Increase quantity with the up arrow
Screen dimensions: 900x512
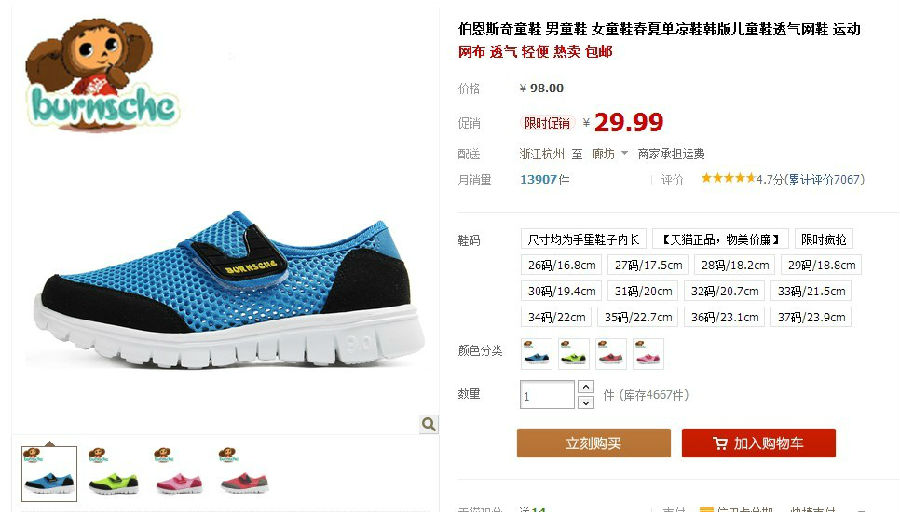(585, 387)
